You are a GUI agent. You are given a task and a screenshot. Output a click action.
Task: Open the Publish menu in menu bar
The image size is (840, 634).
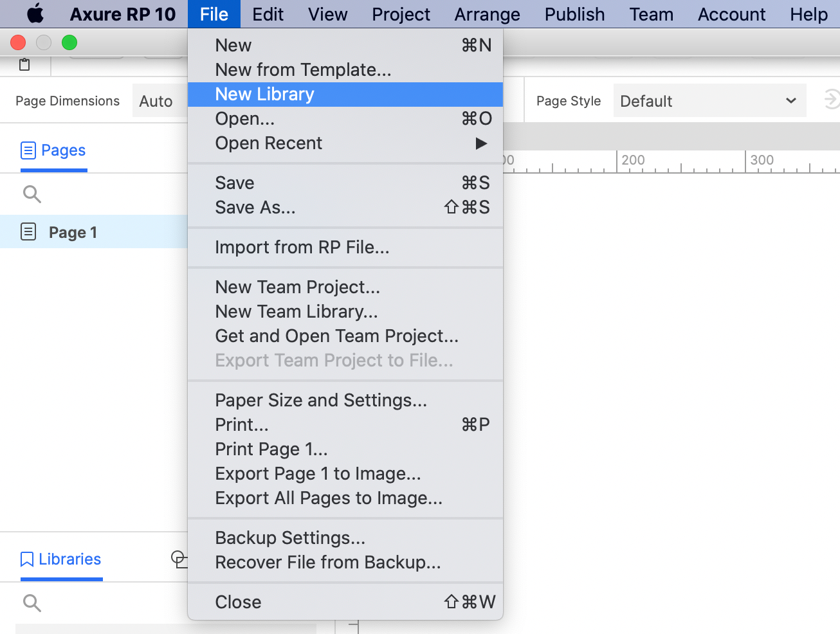[x=574, y=14]
